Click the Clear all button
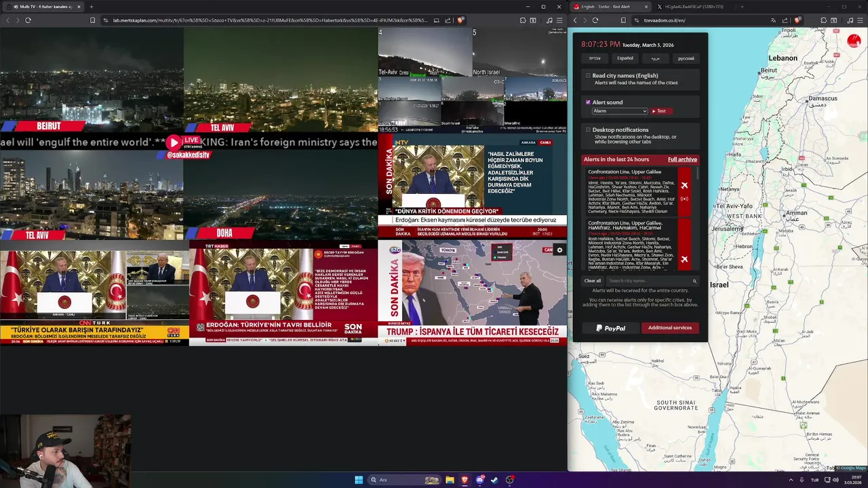 [x=593, y=281]
